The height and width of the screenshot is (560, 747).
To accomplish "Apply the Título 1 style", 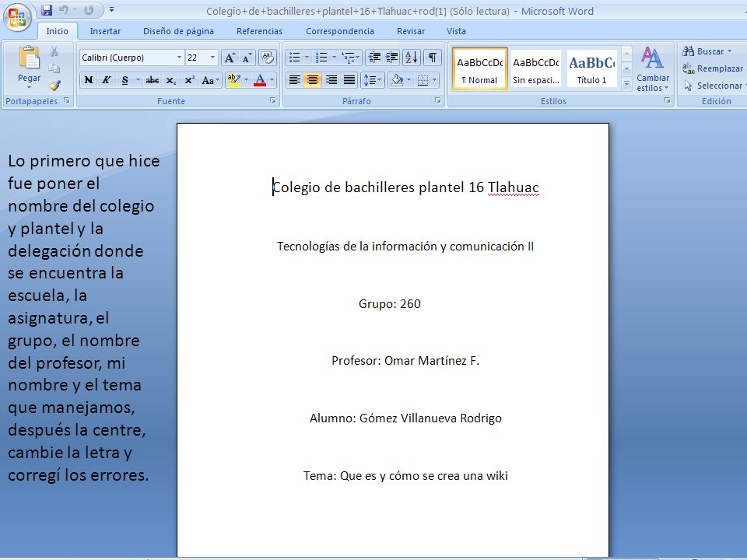I will pyautogui.click(x=591, y=68).
